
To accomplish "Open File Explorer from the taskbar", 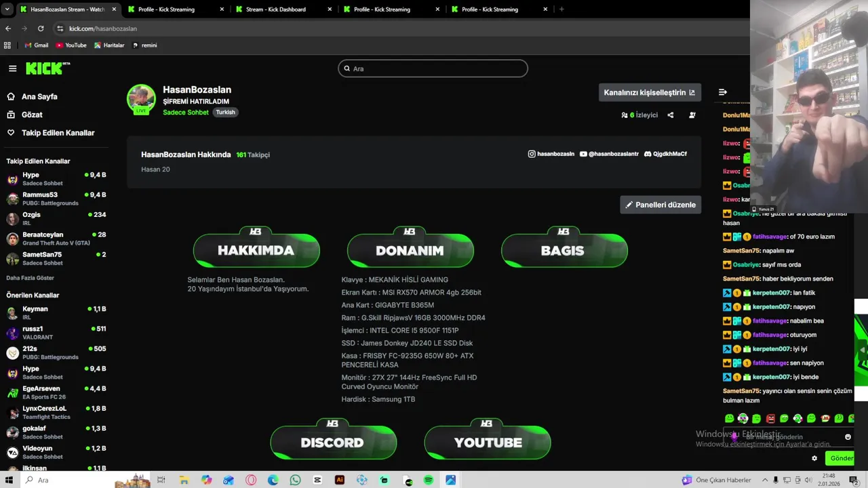I will [x=184, y=480].
